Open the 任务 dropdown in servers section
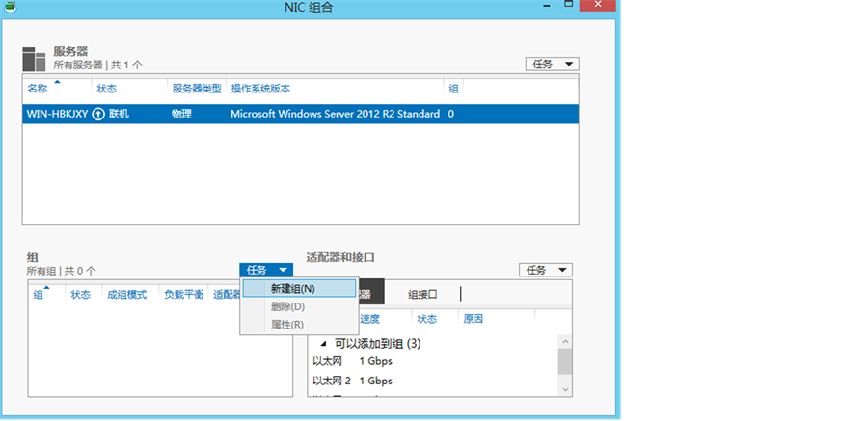This screenshot has width=868, height=421. coord(552,64)
